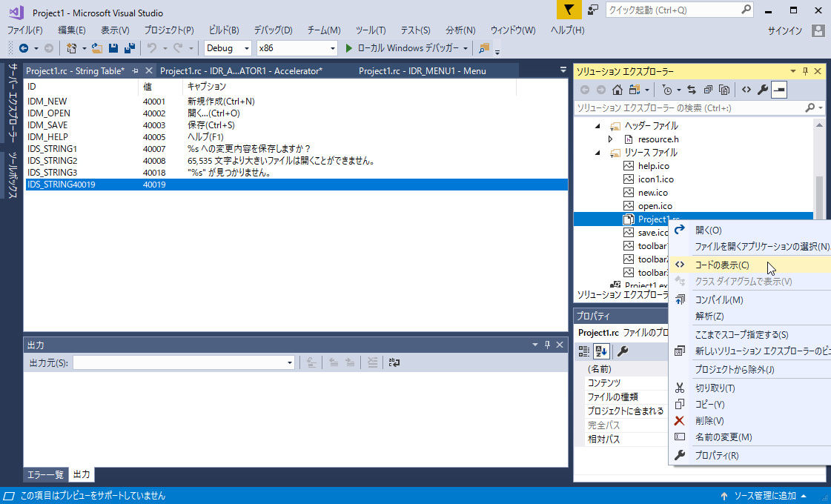Viewport: 831px width, 504px height.
Task: Start the ローカル Windows デバッガー green play button
Action: tap(348, 48)
